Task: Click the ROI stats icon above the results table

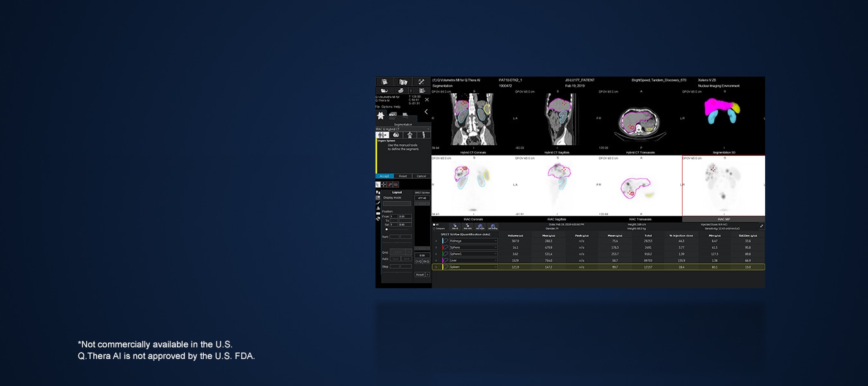Action: [x=455, y=226]
